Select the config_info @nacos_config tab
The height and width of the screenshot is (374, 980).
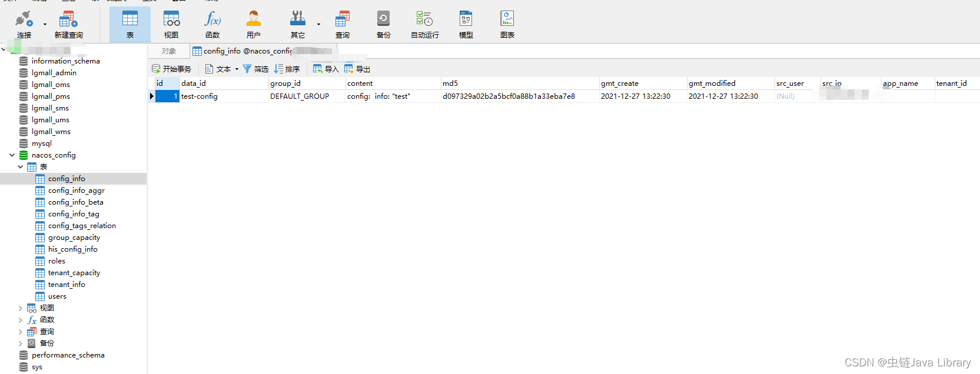[x=264, y=51]
